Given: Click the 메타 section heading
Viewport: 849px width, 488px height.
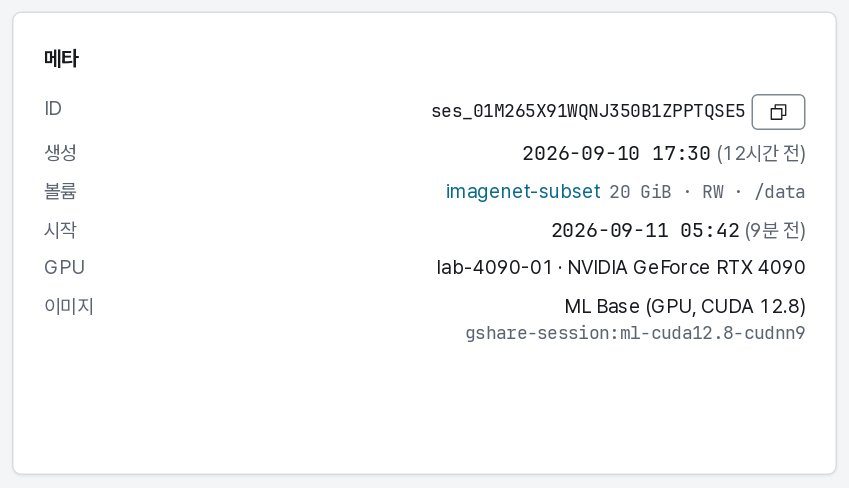Looking at the screenshot, I should (x=61, y=58).
